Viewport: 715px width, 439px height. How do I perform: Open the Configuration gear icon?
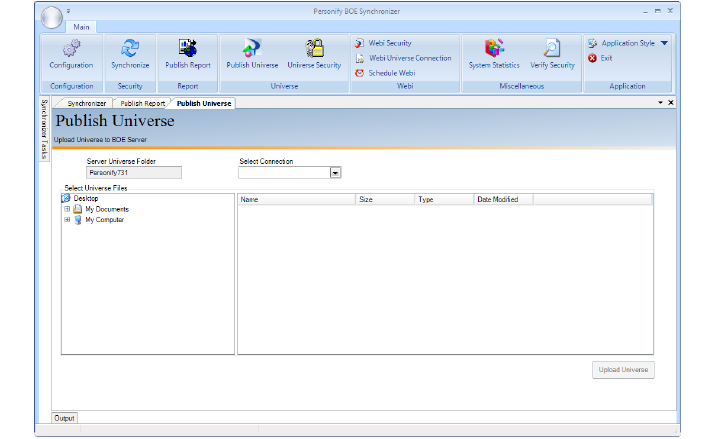click(x=71, y=50)
